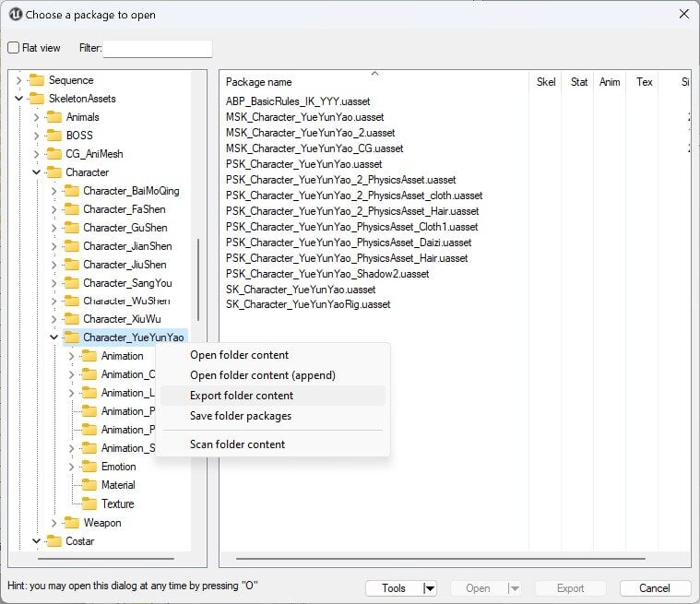Click the tree panel horizontal scrollbar
This screenshot has height=604, width=700.
click(x=106, y=559)
